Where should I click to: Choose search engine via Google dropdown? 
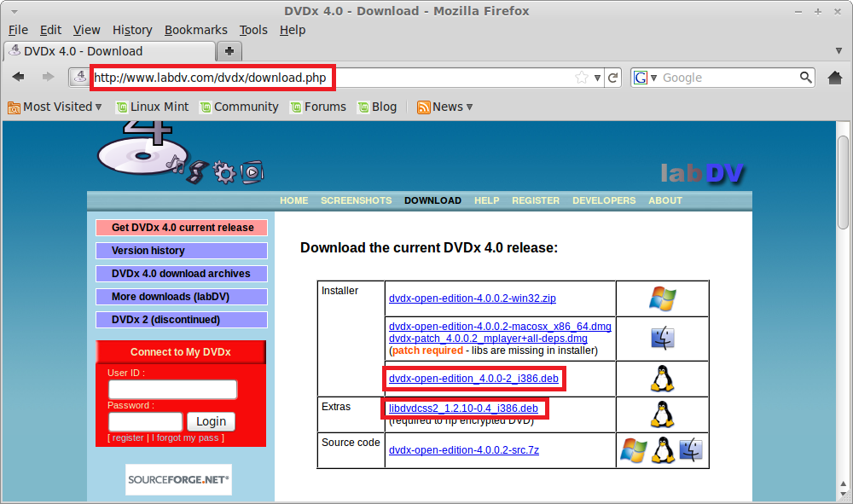tap(646, 78)
